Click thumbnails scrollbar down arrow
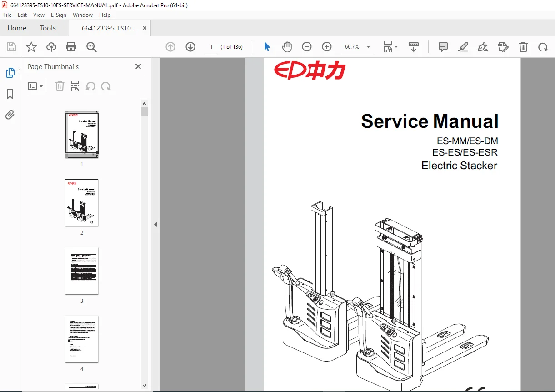The width and height of the screenshot is (555, 392). tap(144, 385)
